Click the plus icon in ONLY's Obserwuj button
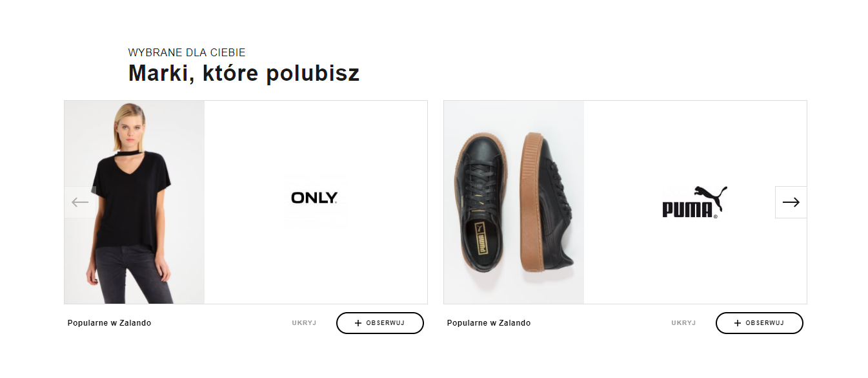The height and width of the screenshot is (378, 868). coord(358,323)
